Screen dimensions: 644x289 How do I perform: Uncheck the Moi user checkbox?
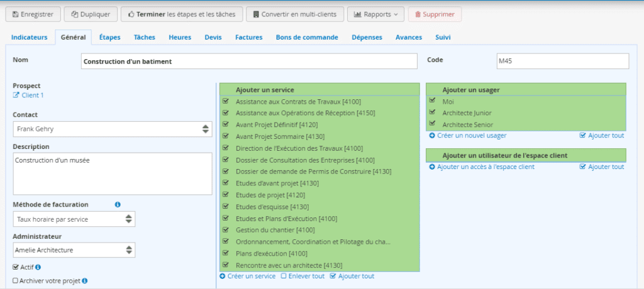(x=431, y=100)
